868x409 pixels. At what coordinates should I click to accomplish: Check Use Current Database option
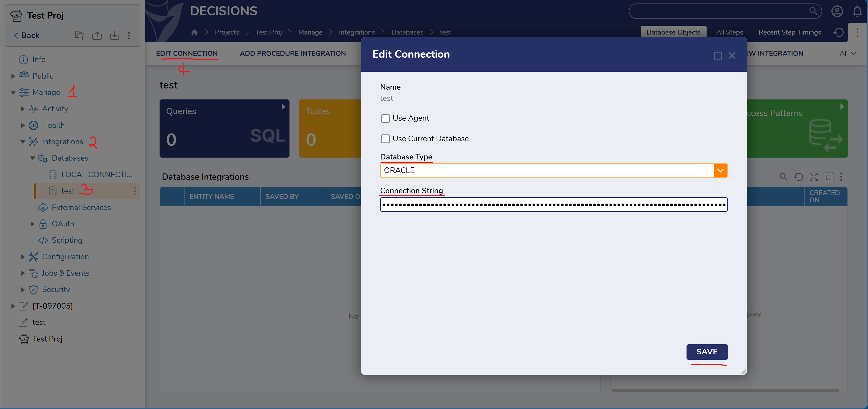(x=385, y=139)
